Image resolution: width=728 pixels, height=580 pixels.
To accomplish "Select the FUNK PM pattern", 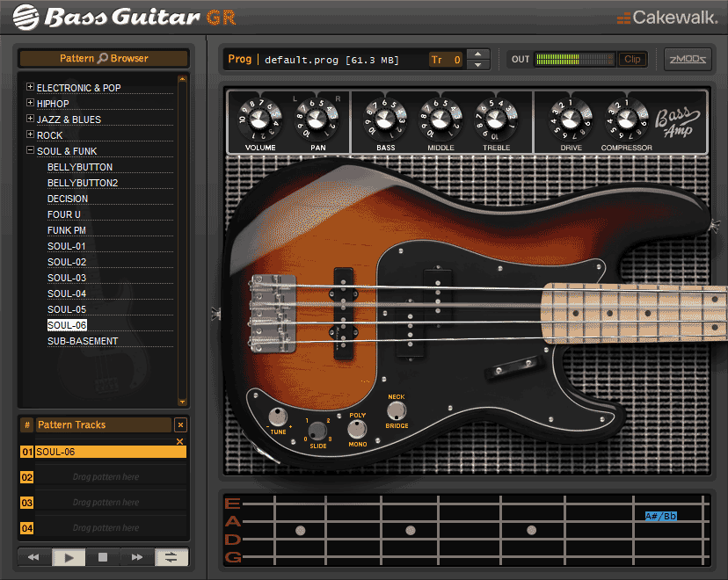I will pyautogui.click(x=67, y=230).
